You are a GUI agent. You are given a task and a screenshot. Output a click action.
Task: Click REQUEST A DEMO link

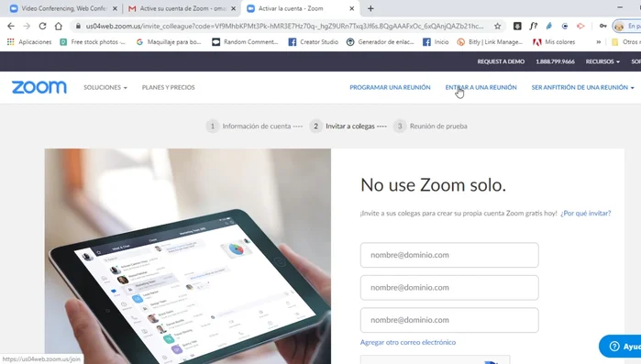tap(501, 61)
